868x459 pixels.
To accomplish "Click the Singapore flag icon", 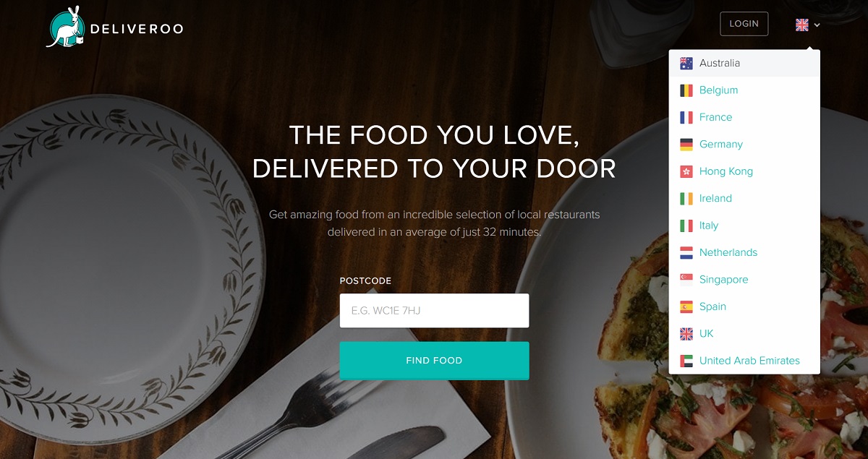I will [x=686, y=280].
